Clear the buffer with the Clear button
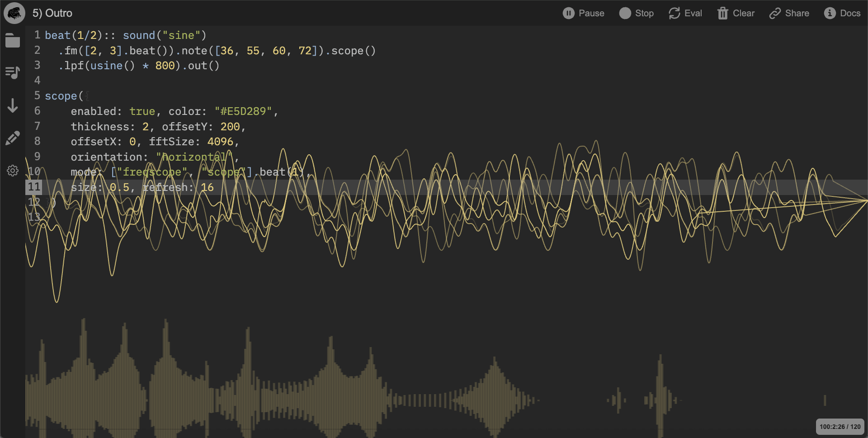 pyautogui.click(x=736, y=13)
